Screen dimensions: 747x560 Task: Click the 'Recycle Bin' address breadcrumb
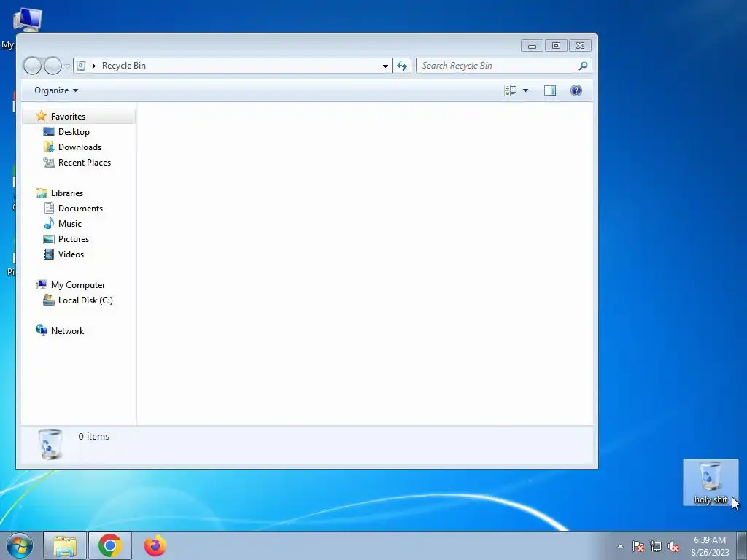pos(124,66)
